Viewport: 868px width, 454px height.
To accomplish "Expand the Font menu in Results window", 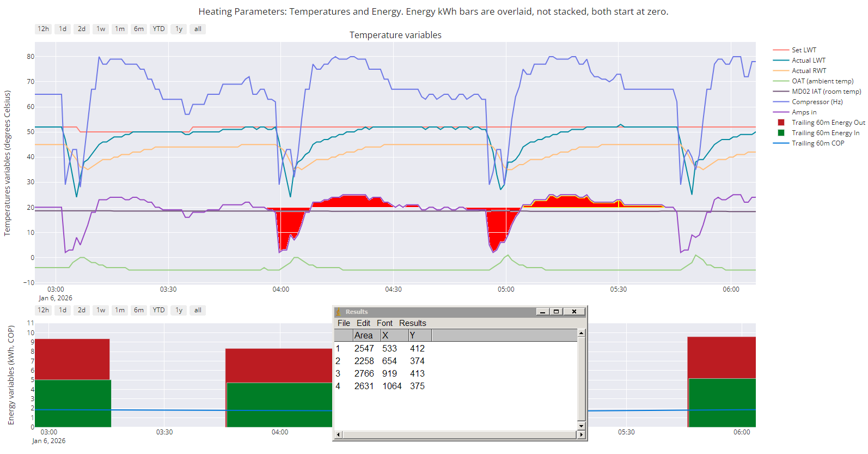I will pyautogui.click(x=384, y=323).
